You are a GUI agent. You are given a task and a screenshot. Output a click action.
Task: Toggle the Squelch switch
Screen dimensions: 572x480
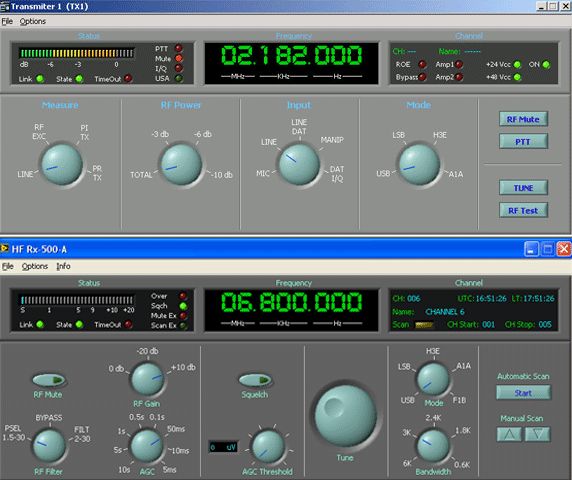255,380
